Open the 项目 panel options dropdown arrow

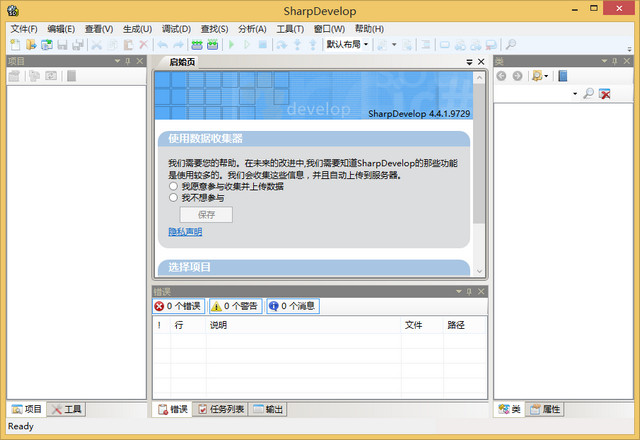(118, 61)
